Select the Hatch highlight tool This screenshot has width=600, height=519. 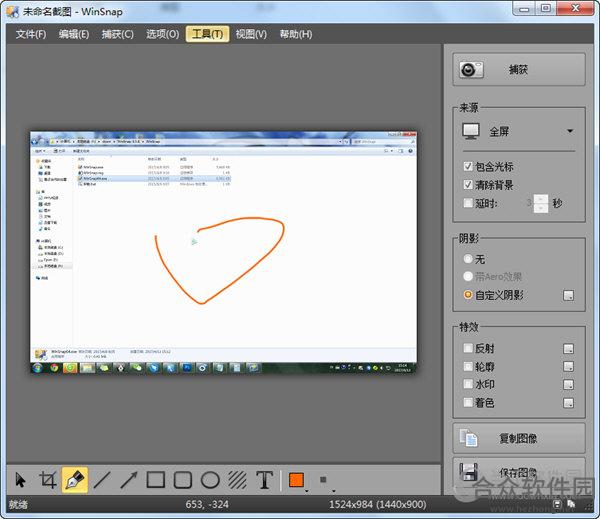click(237, 480)
